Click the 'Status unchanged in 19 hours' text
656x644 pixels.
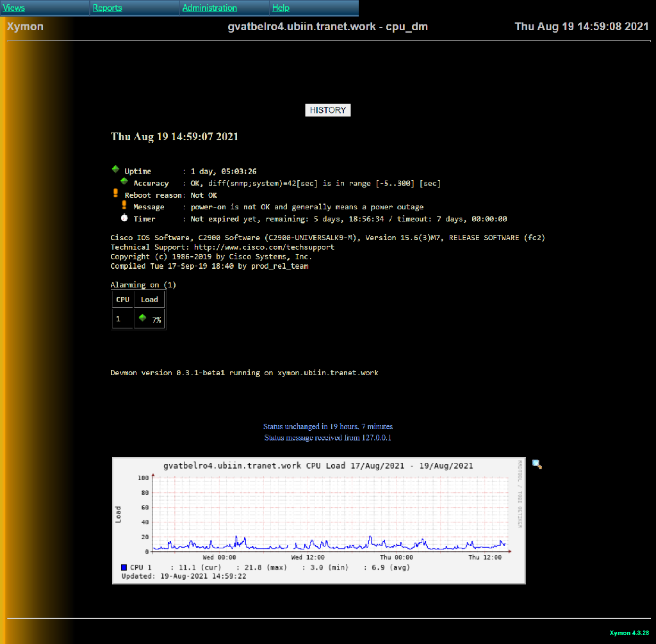point(327,426)
